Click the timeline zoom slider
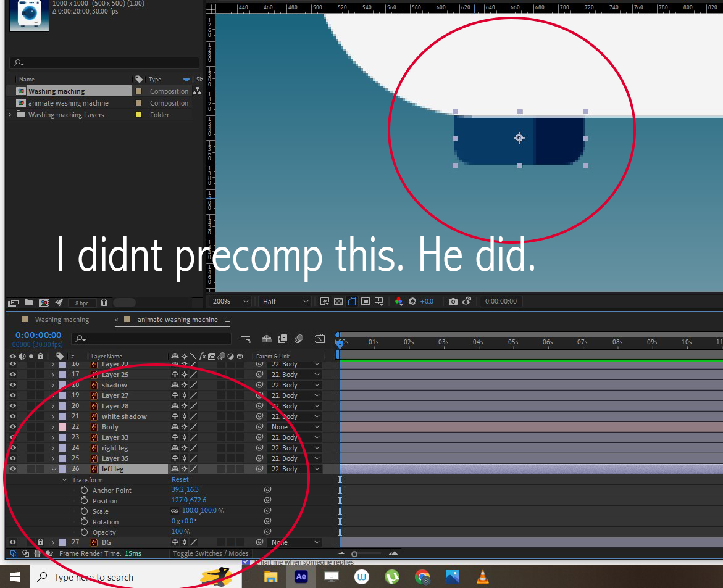 pyautogui.click(x=354, y=553)
